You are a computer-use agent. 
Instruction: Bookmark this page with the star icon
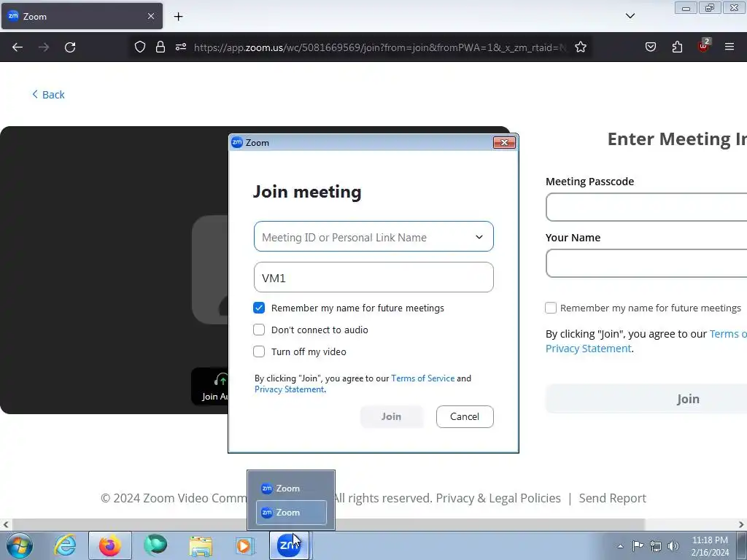click(x=580, y=47)
